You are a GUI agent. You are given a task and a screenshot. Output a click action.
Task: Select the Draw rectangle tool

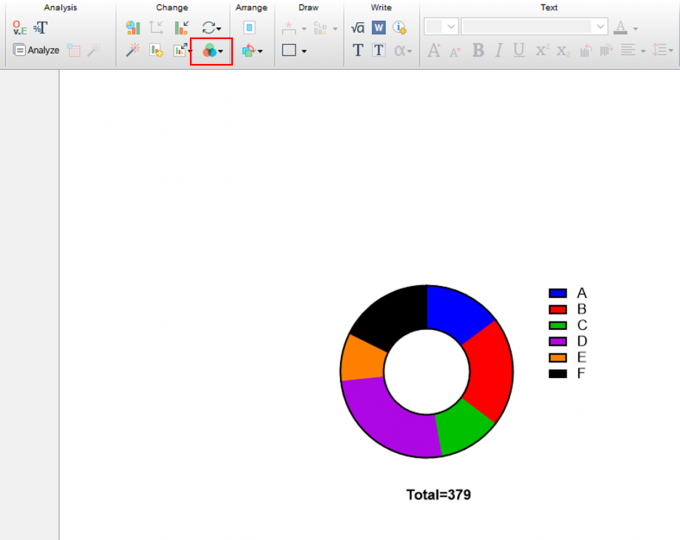289,50
